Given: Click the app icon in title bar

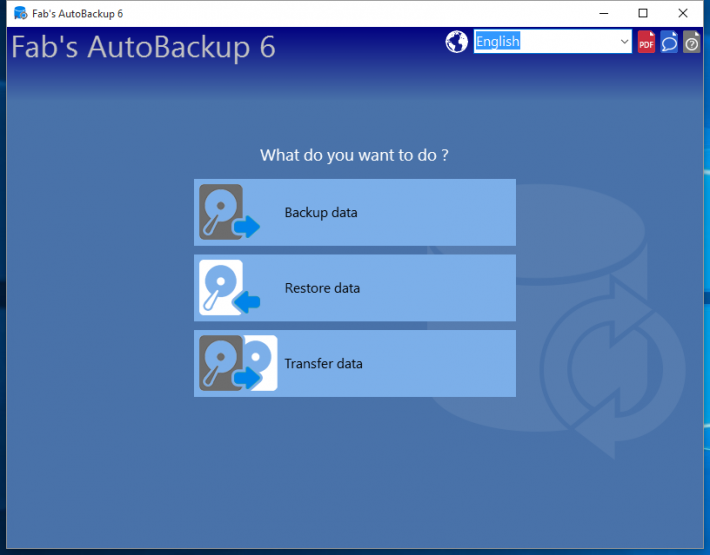Looking at the screenshot, I should (20, 13).
